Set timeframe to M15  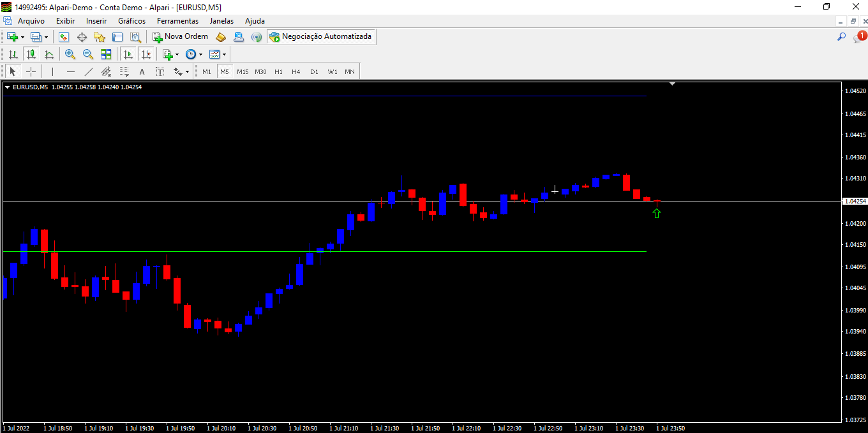pos(243,71)
